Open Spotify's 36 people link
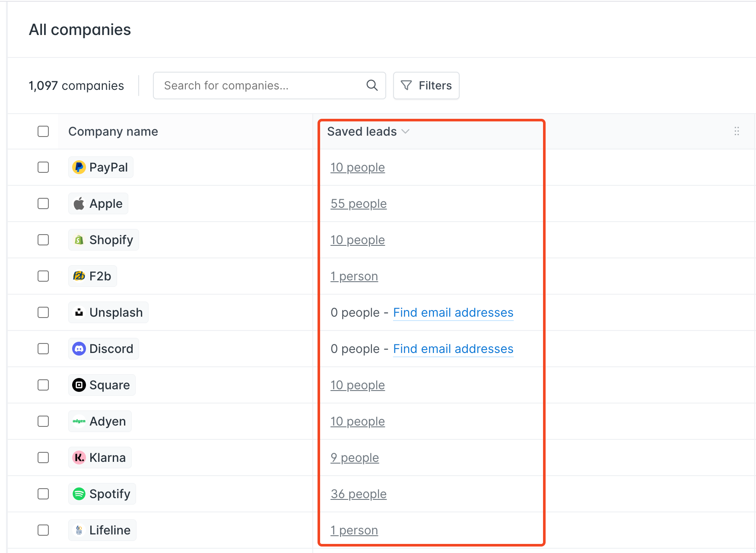Viewport: 756px width, 553px height. [x=359, y=494]
